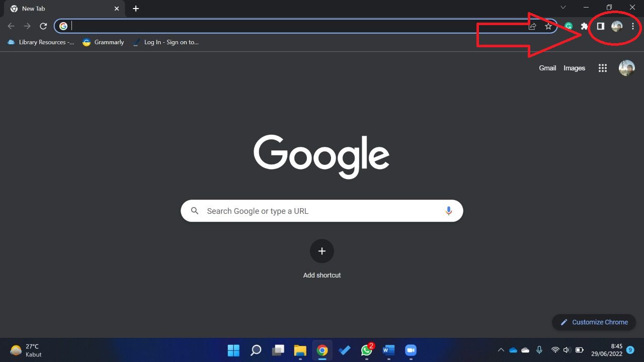
Task: Share this page using the share icon
Action: pyautogui.click(x=532, y=26)
